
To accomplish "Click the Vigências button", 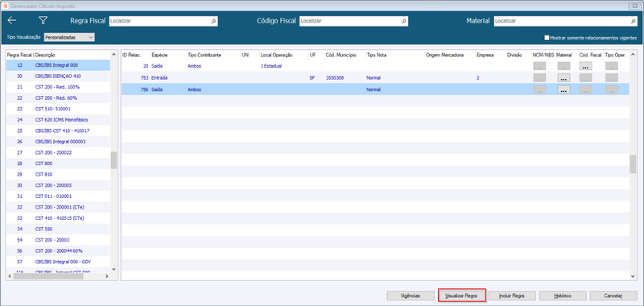I will [x=411, y=296].
